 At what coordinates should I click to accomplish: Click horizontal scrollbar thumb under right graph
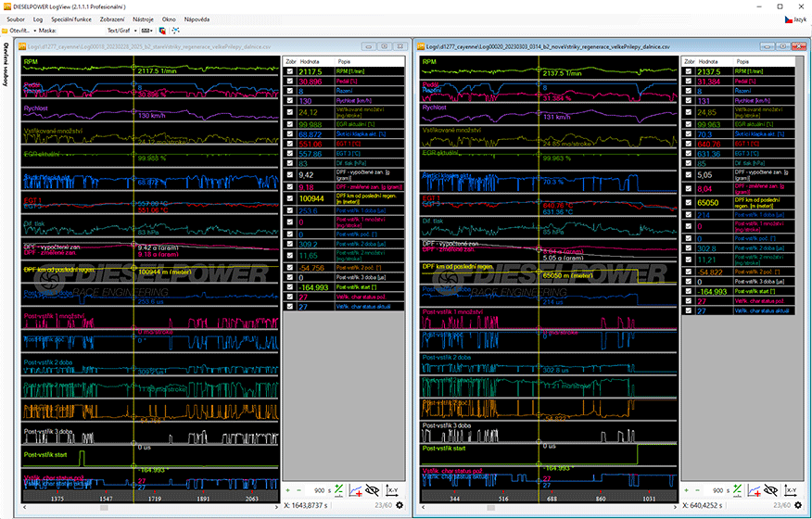pyautogui.click(x=490, y=508)
